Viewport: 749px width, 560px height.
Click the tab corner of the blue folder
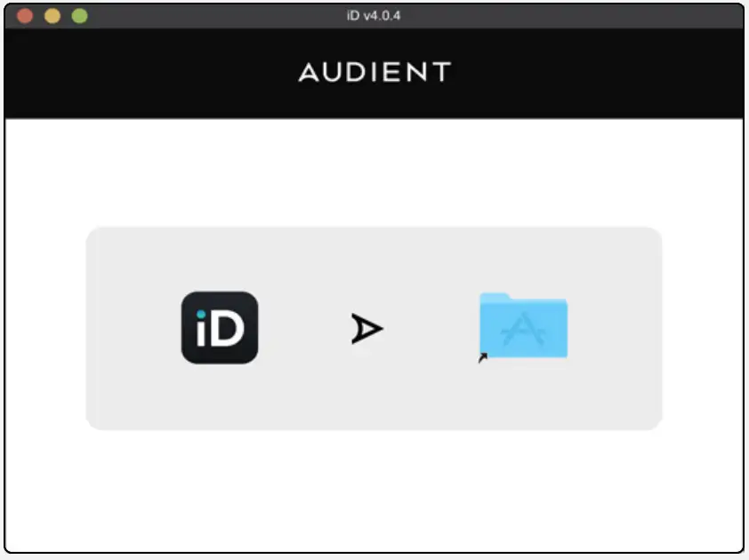coord(495,298)
